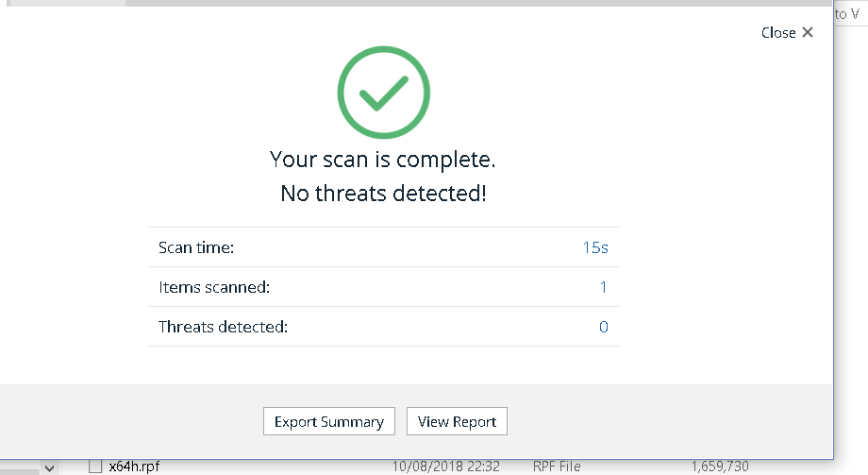Click the 'No threats detected!' message

pyautogui.click(x=383, y=194)
